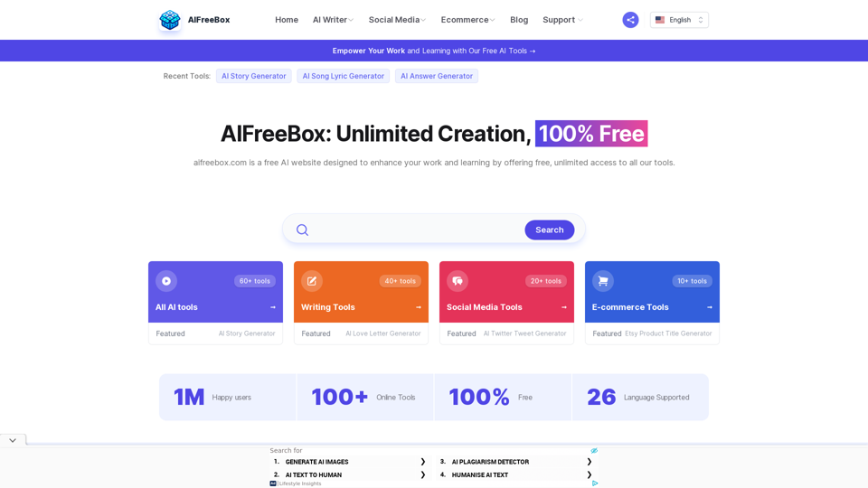868x488 pixels.
Task: Click the Search button
Action: pos(549,230)
